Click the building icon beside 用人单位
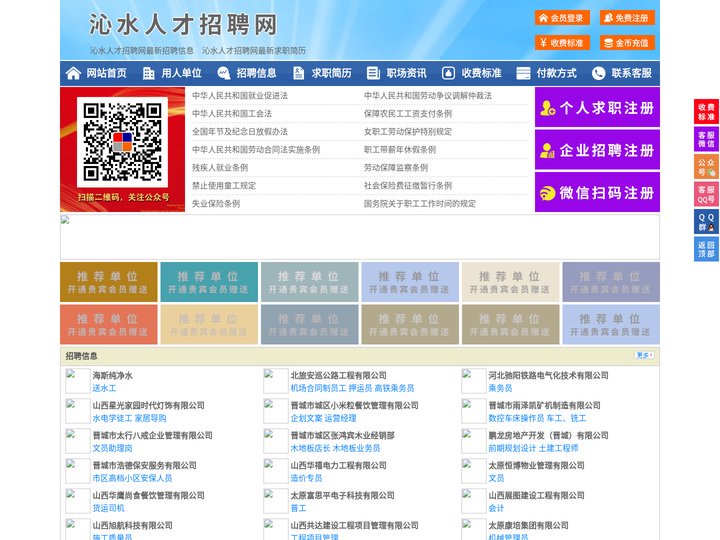 (x=149, y=73)
